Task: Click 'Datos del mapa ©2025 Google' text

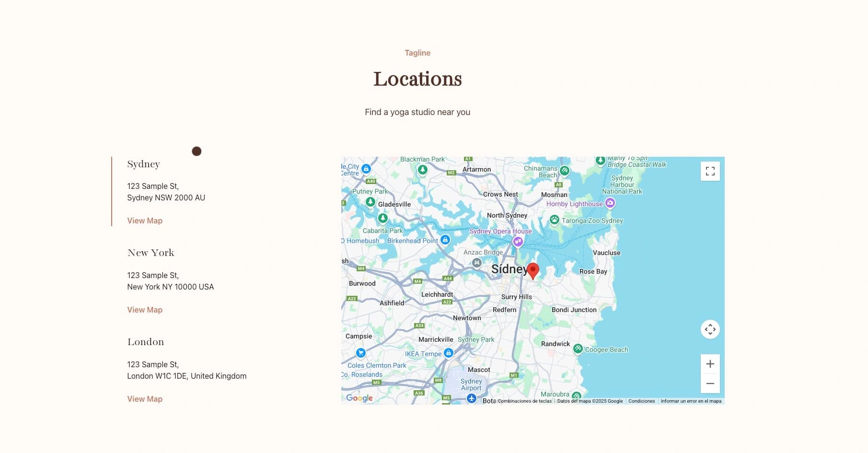Action: coord(590,401)
